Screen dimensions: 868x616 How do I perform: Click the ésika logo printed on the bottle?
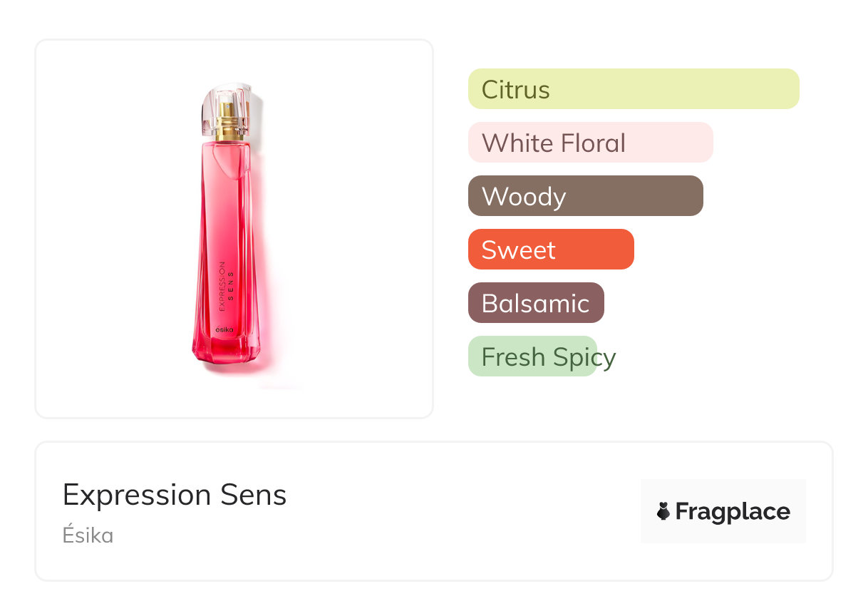[225, 330]
